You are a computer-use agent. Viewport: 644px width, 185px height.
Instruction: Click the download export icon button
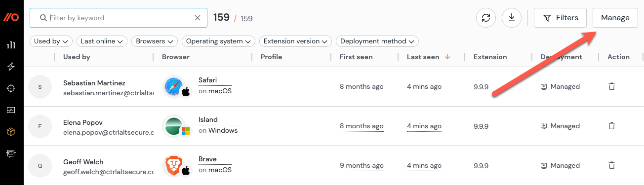[512, 18]
